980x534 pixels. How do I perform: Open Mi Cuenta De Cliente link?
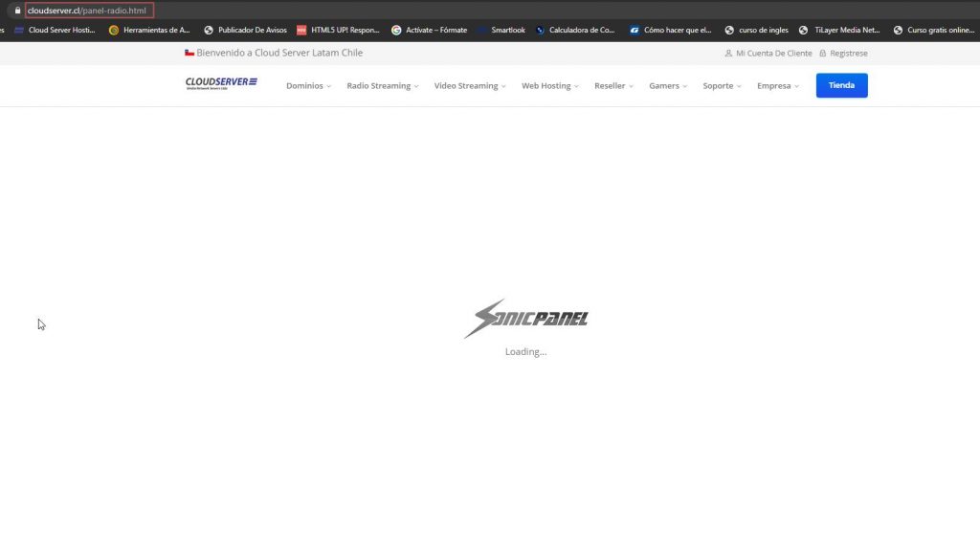click(x=773, y=54)
